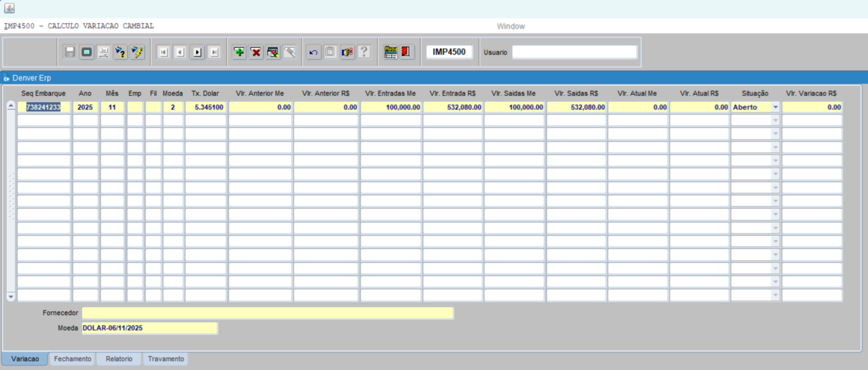The width and height of the screenshot is (868, 370).
Task: Click the blue undo arrow icon
Action: pyautogui.click(x=313, y=52)
